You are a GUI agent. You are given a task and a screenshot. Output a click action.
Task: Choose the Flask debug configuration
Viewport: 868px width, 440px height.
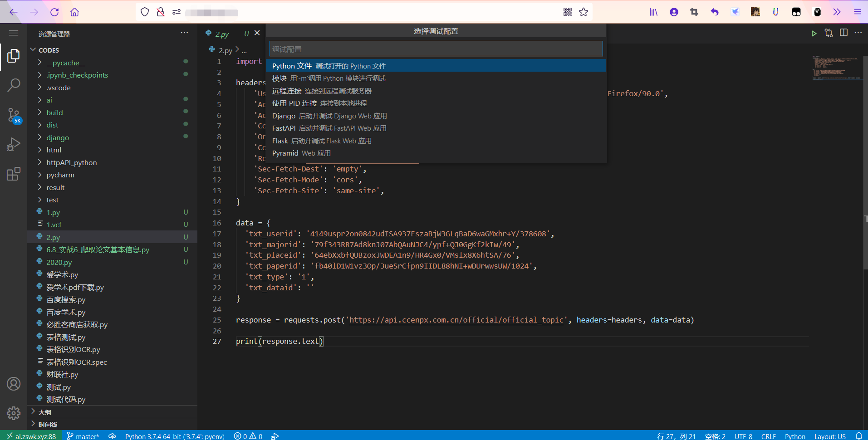tap(436, 141)
